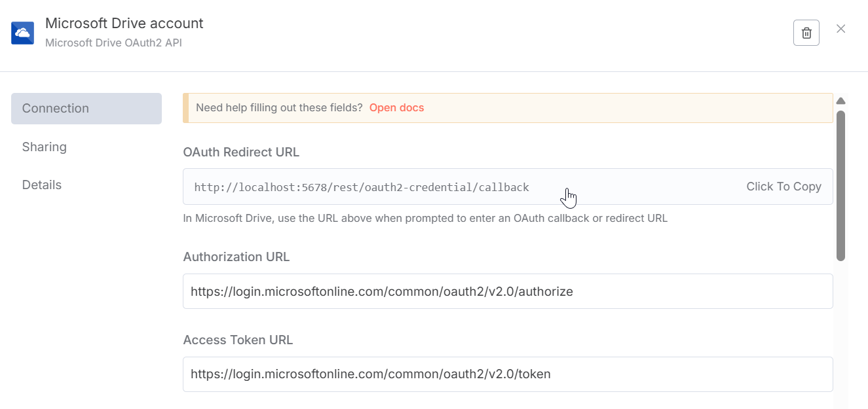Image resolution: width=868 pixels, height=409 pixels.
Task: Click the "Need help filling out these fields?" notice
Action: point(279,108)
